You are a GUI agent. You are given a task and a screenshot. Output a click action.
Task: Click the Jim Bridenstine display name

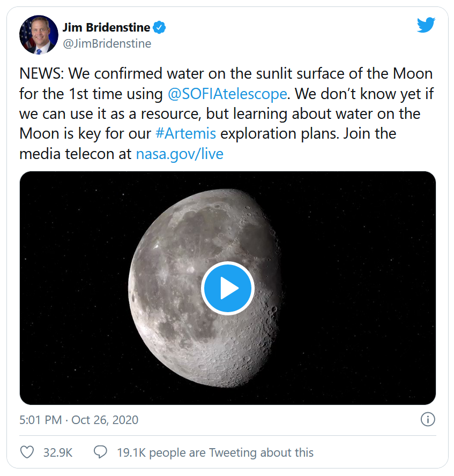coord(106,27)
